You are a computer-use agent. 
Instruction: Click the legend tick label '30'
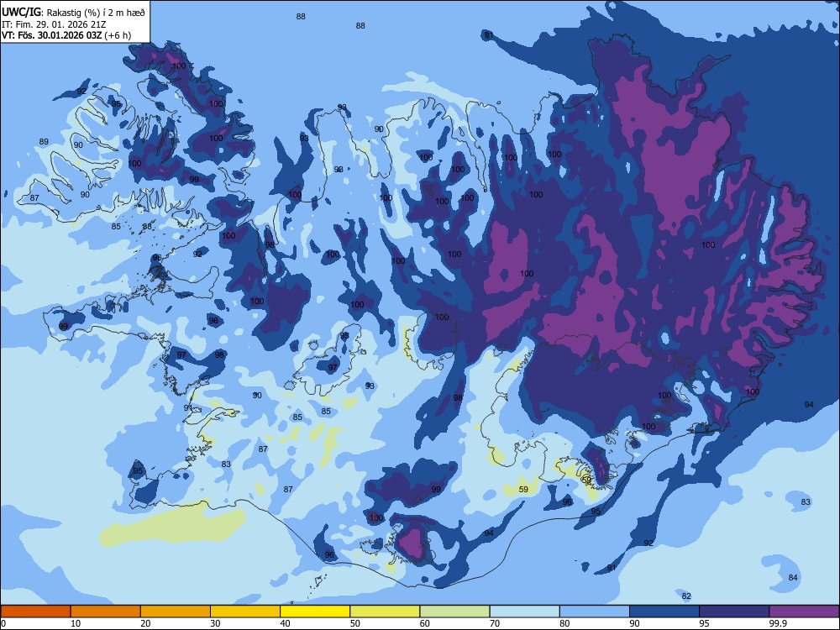pos(215,623)
